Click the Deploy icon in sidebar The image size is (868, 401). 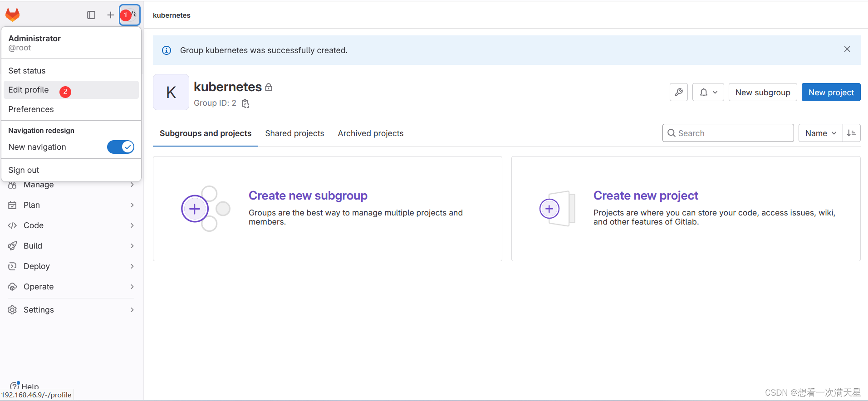coord(12,266)
